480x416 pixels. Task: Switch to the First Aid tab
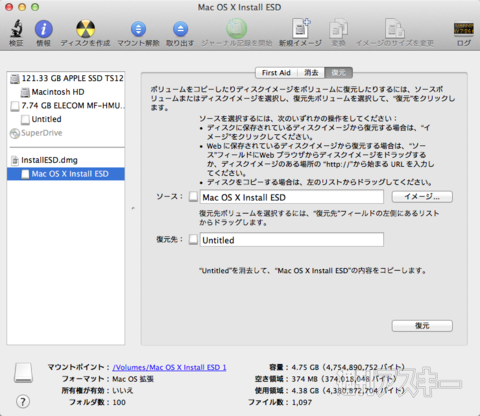point(276,73)
